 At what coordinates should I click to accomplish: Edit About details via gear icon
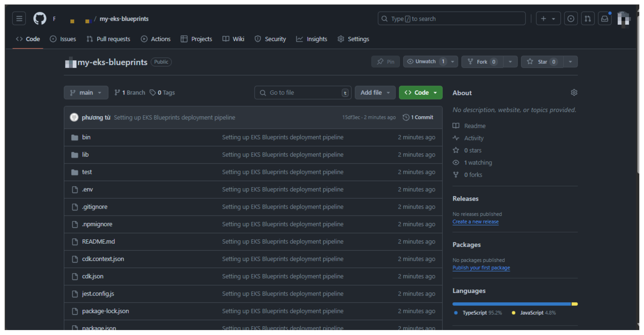(x=574, y=93)
